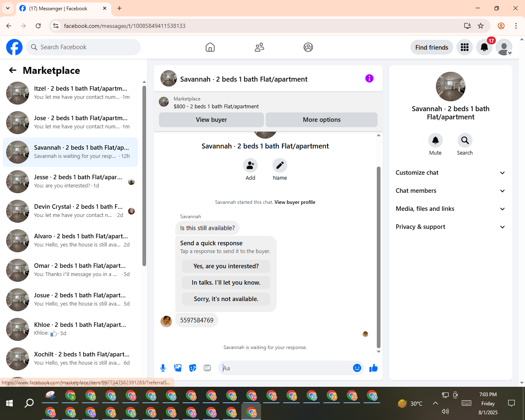Open the Friends icon in top navigation

(x=259, y=47)
